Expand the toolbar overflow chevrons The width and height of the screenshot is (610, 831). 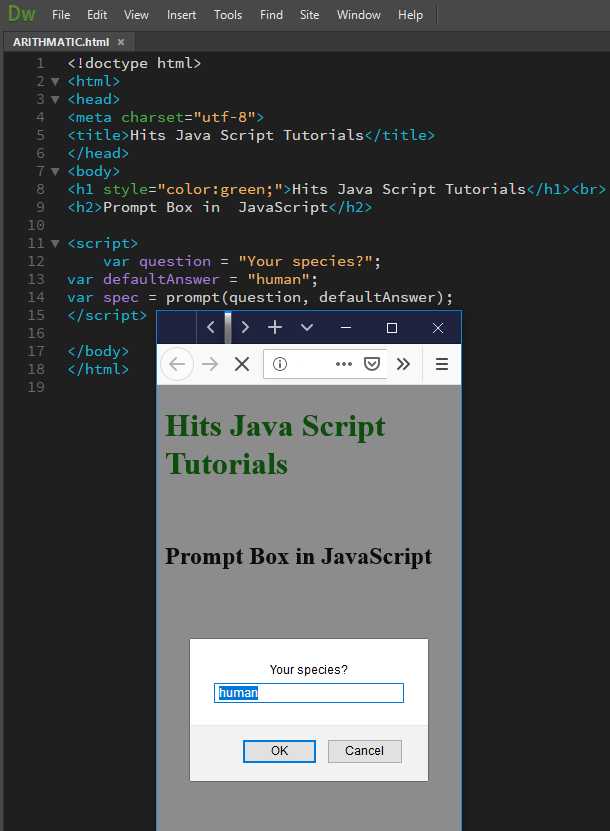tap(403, 364)
